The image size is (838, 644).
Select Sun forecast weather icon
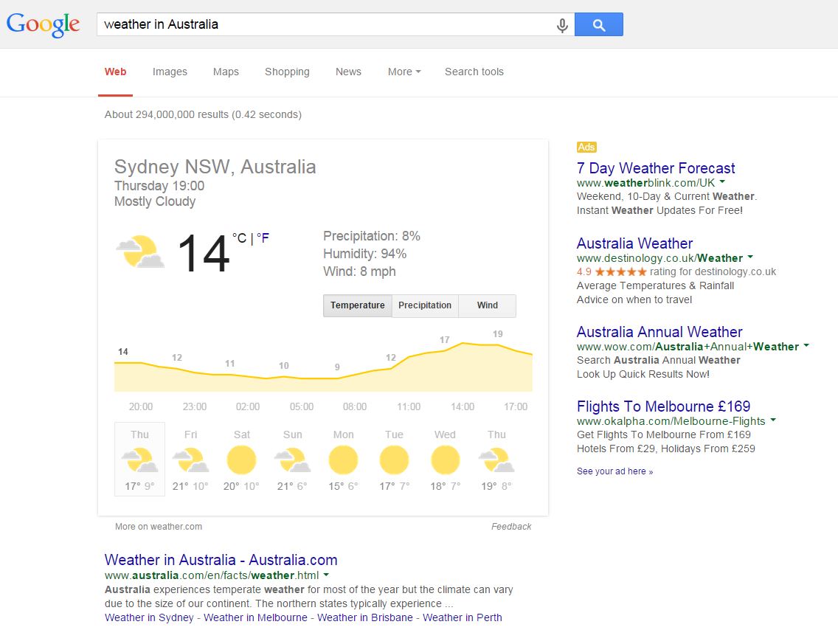click(x=292, y=460)
